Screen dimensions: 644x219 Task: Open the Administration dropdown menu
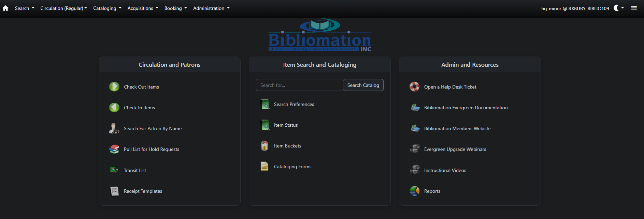pyautogui.click(x=211, y=8)
